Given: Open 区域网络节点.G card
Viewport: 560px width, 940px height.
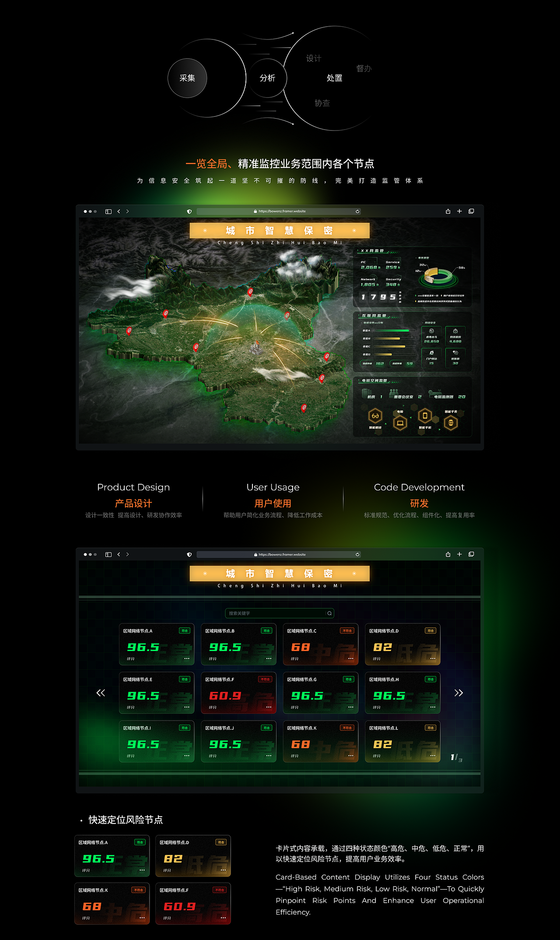Looking at the screenshot, I should point(321,693).
